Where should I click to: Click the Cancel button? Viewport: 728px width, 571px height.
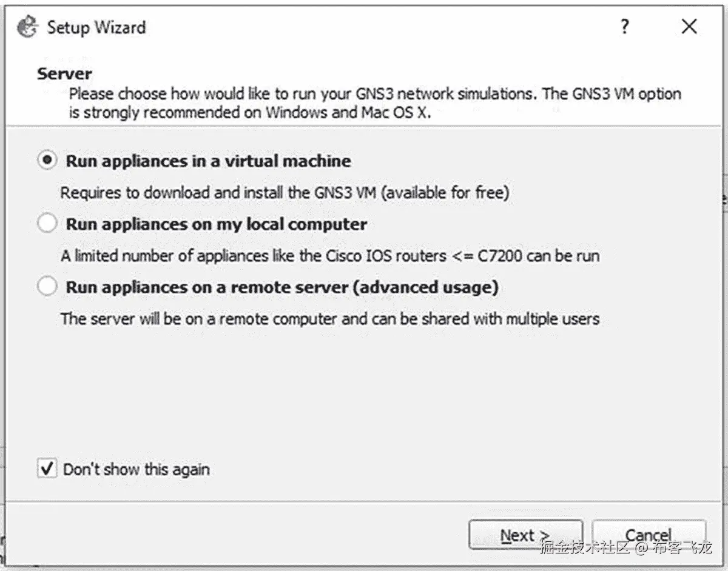point(648,535)
